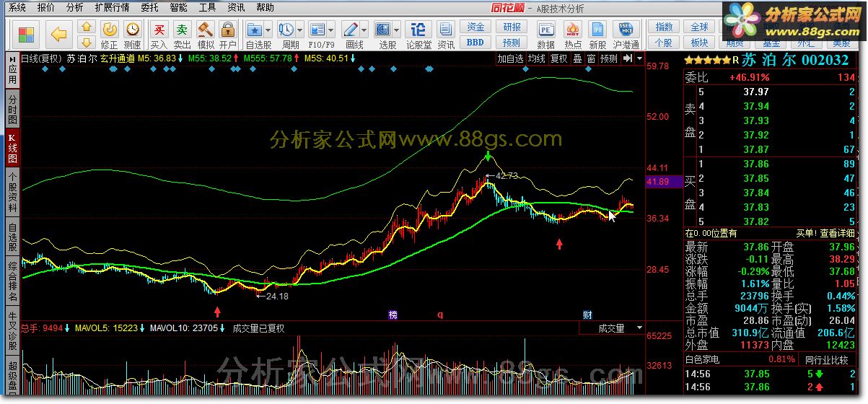Click the 研报 research report button

(512, 27)
